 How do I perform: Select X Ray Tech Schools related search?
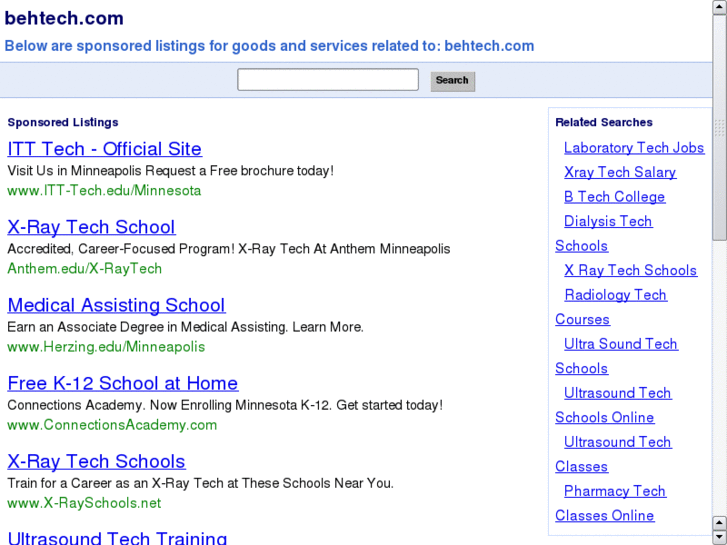tap(630, 270)
